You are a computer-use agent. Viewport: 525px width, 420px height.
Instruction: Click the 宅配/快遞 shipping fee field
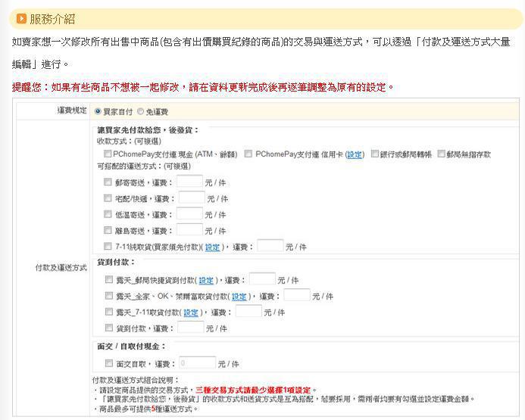192,198
